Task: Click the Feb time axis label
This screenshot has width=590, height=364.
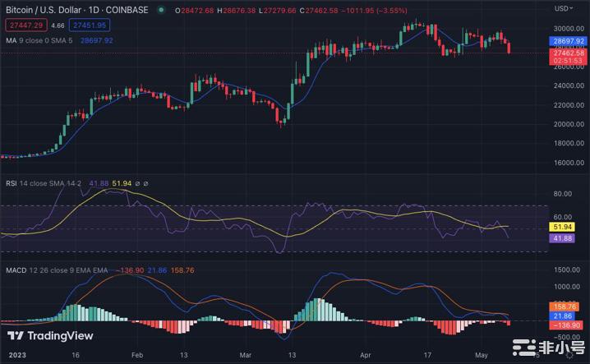Action: coord(137,355)
